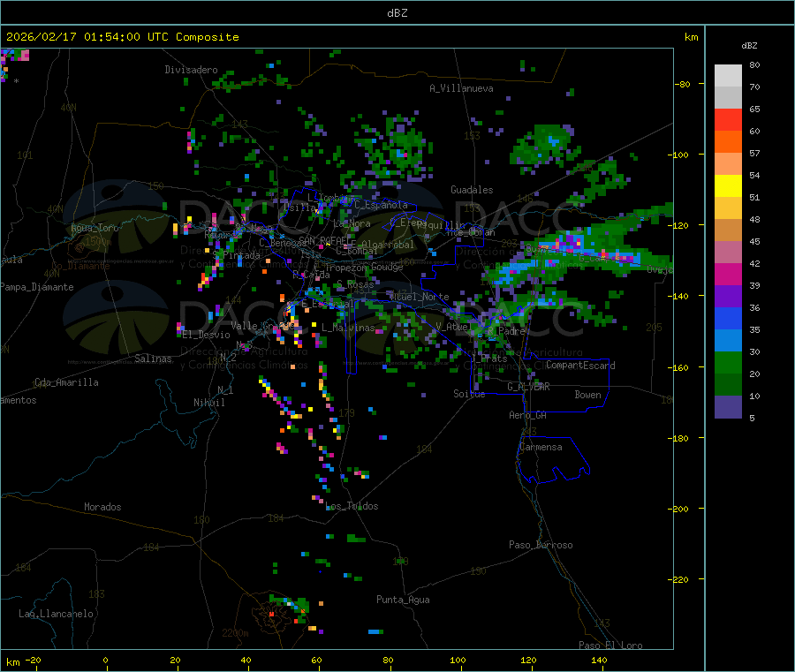Viewport: 795px width, 672px height.
Task: Select the Soitue location label
Action: click(469, 394)
